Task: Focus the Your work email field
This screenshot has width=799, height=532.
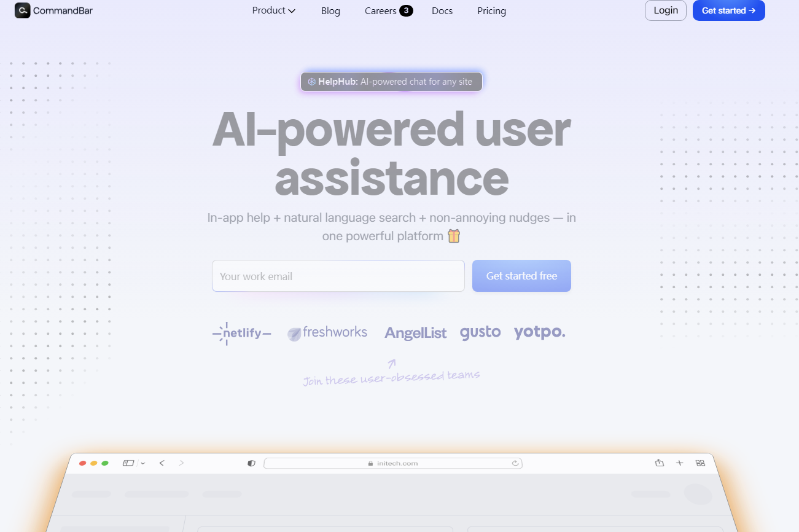Action: pos(338,276)
